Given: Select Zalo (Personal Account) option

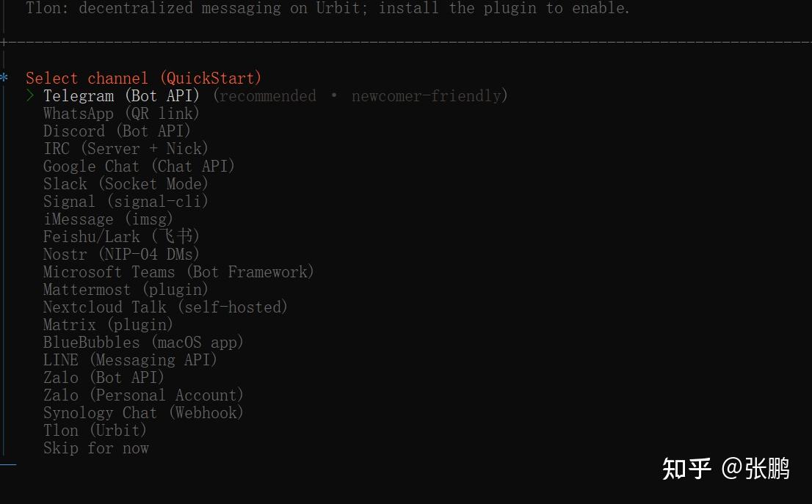Looking at the screenshot, I should click(x=143, y=395).
